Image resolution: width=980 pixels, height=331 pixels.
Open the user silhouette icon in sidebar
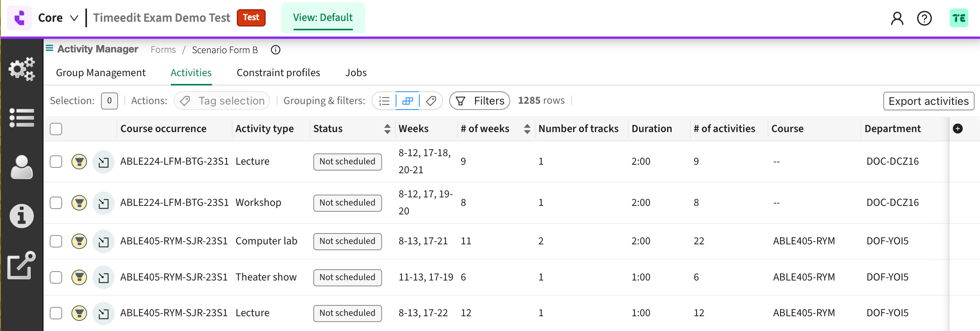pos(22,167)
